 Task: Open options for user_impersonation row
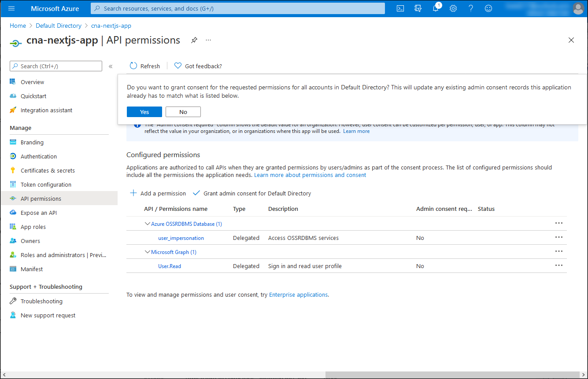tap(559, 237)
